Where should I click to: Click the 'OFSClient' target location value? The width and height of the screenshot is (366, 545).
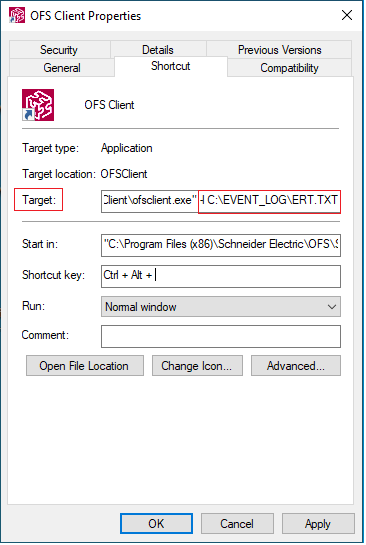click(124, 174)
